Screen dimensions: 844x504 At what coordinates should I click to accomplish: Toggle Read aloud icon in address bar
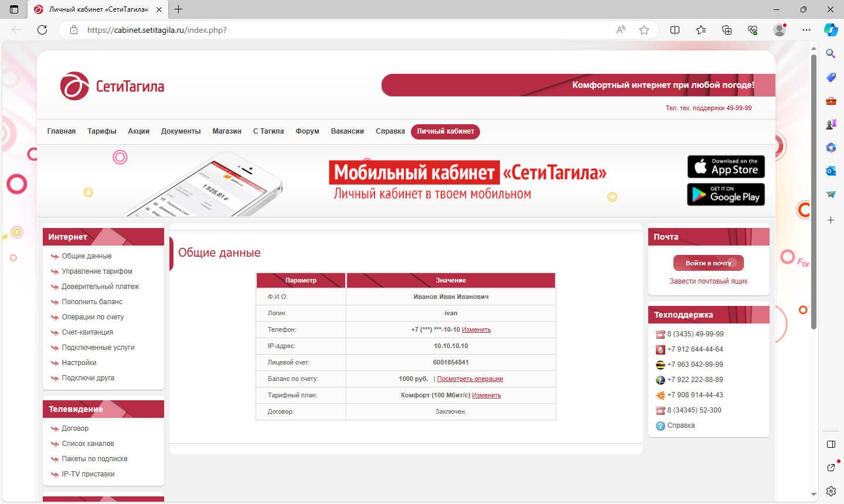pos(621,30)
